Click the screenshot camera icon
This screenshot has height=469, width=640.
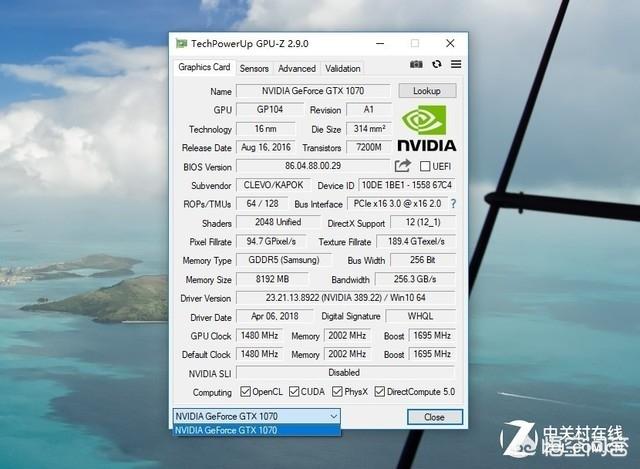(x=416, y=64)
